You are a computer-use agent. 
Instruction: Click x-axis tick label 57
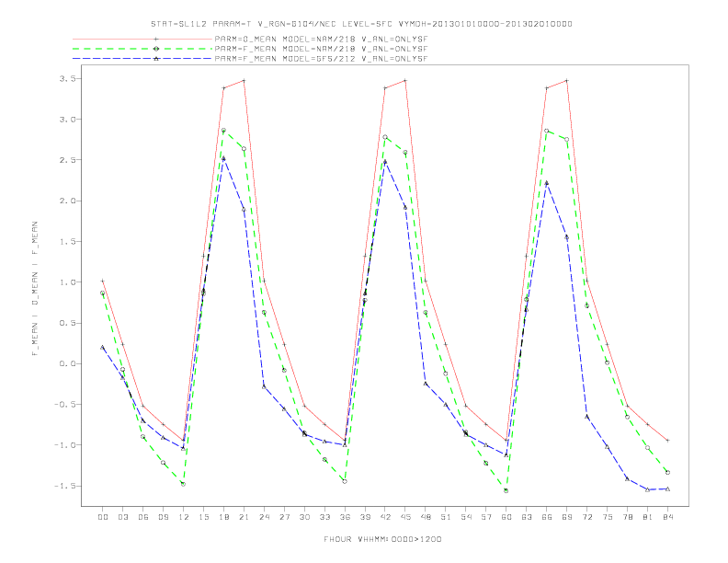pyautogui.click(x=486, y=517)
